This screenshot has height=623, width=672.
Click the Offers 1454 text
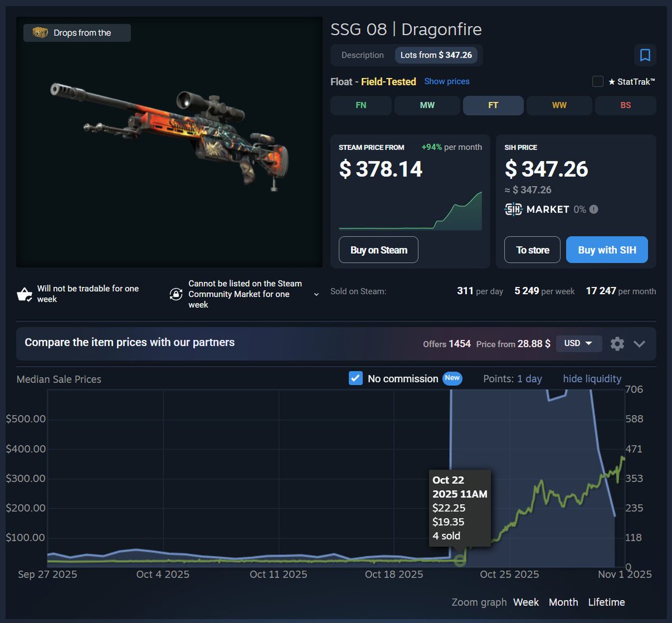tap(447, 344)
